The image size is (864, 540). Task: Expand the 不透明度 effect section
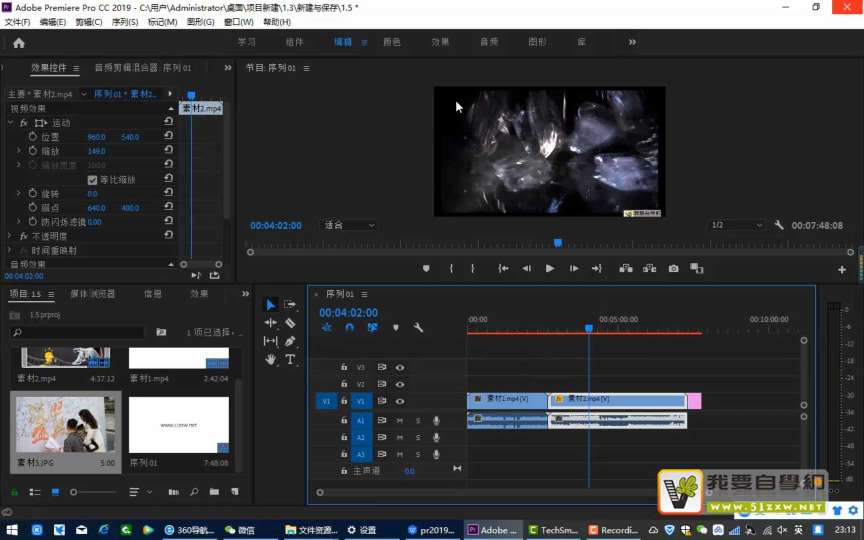click(10, 236)
